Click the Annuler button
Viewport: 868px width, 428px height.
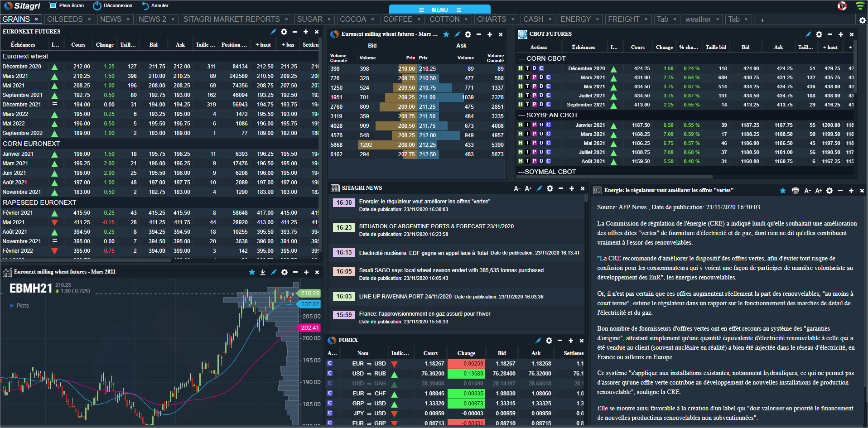tap(155, 5)
